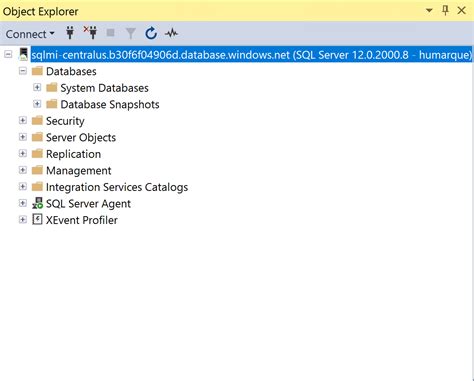Click the Database Snapshots folder icon

click(52, 104)
